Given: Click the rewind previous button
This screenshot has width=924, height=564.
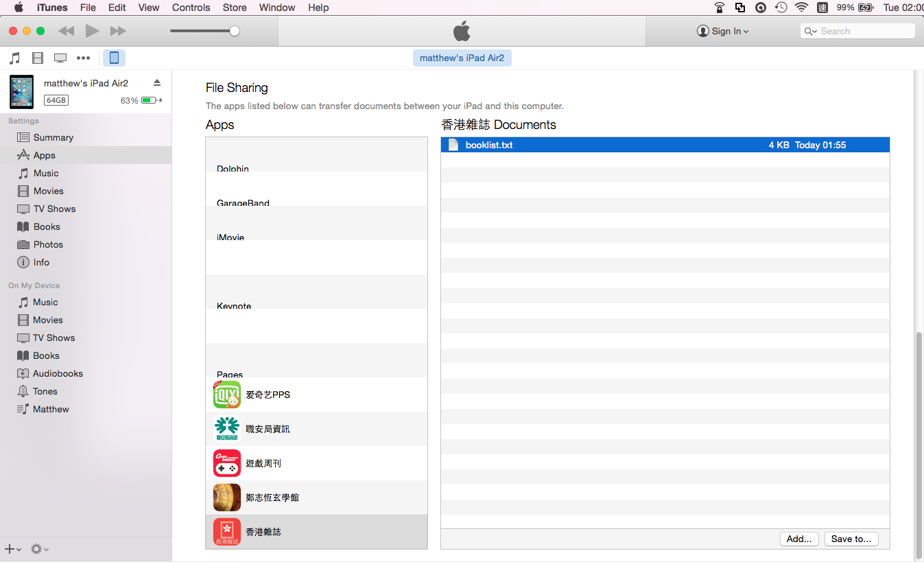Looking at the screenshot, I should pos(67,31).
